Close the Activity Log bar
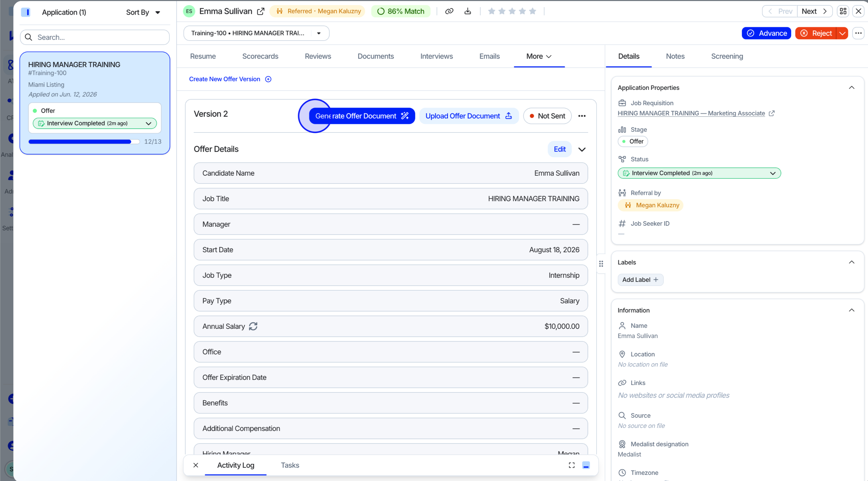Screen dimensions: 868x481 [196, 465]
